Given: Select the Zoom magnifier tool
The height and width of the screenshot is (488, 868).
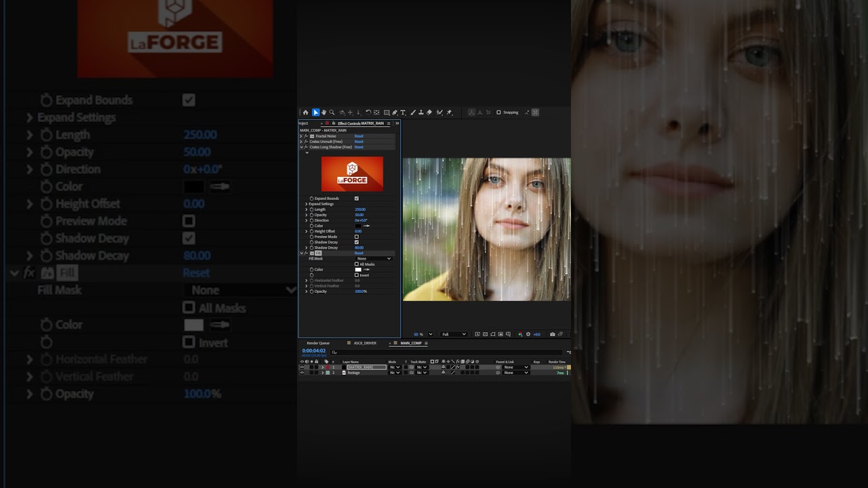Looking at the screenshot, I should coord(332,113).
